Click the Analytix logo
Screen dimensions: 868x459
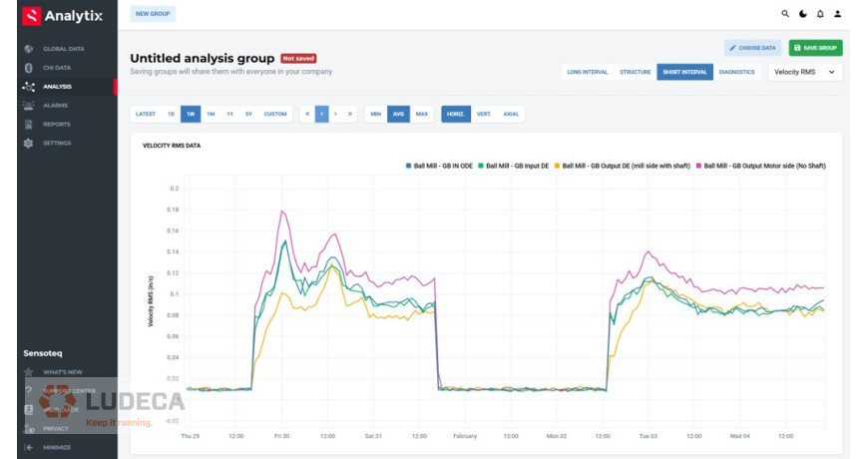(63, 16)
